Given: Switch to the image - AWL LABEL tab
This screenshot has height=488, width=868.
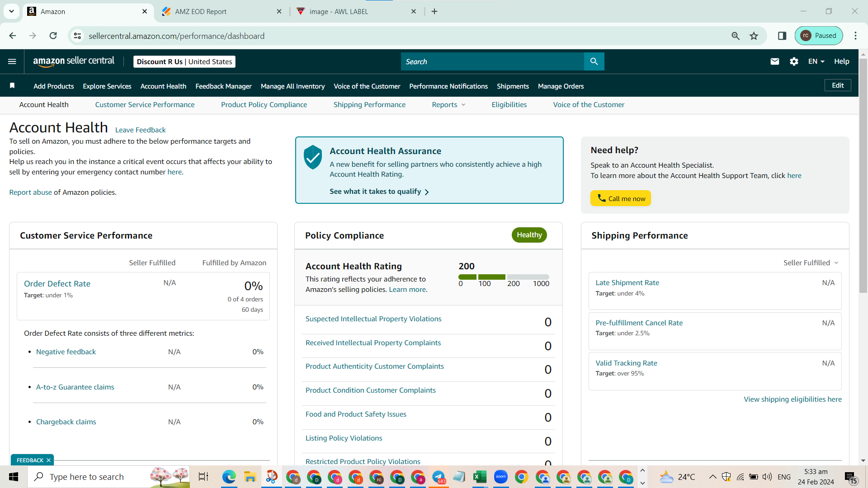Looking at the screenshot, I should click(x=356, y=11).
